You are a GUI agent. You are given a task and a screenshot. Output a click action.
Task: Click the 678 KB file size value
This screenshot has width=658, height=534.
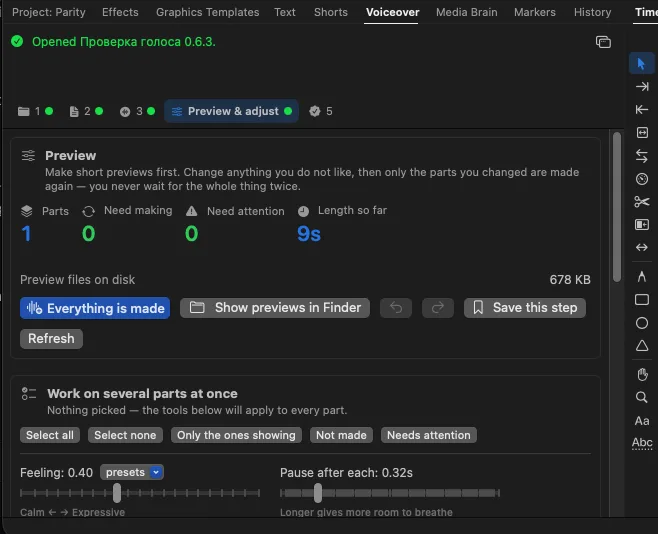(569, 280)
